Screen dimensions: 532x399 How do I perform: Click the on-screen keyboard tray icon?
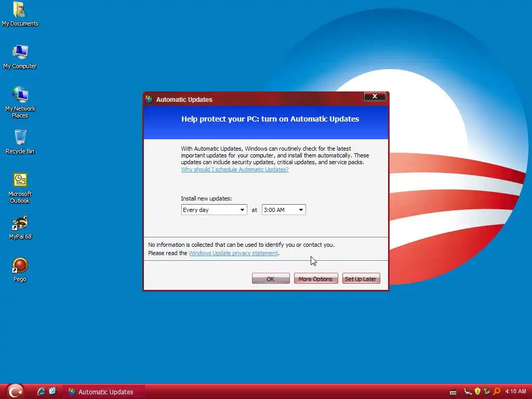[x=453, y=392]
